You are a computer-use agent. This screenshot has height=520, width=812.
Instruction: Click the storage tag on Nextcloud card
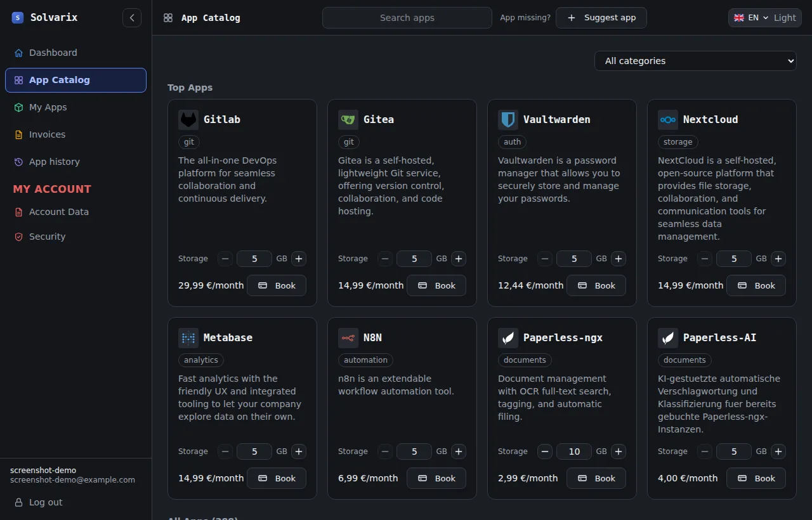[x=678, y=142]
